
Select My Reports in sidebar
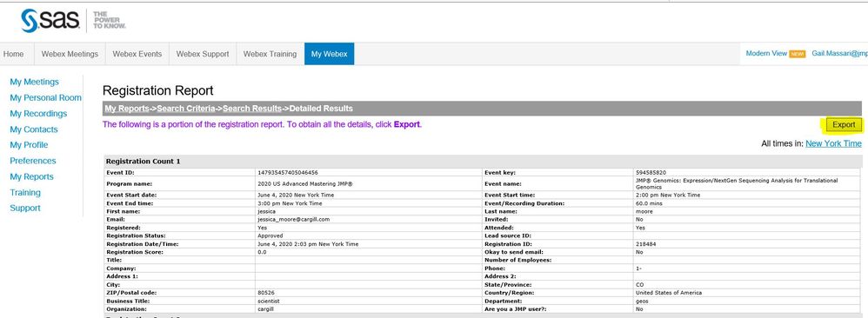coord(31,177)
